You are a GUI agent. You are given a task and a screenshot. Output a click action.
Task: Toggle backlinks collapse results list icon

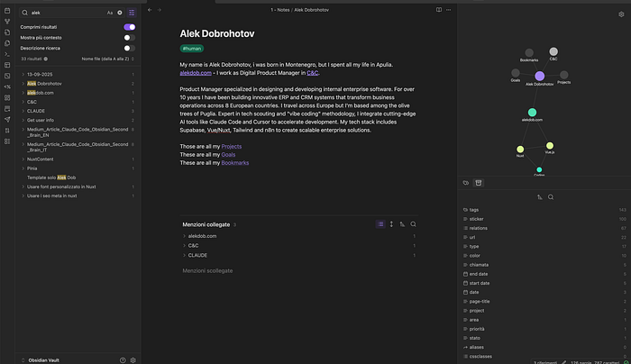380,224
